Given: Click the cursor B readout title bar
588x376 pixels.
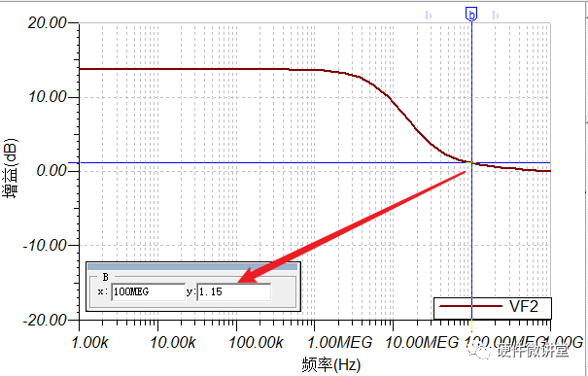Looking at the screenshot, I should pyautogui.click(x=193, y=266).
